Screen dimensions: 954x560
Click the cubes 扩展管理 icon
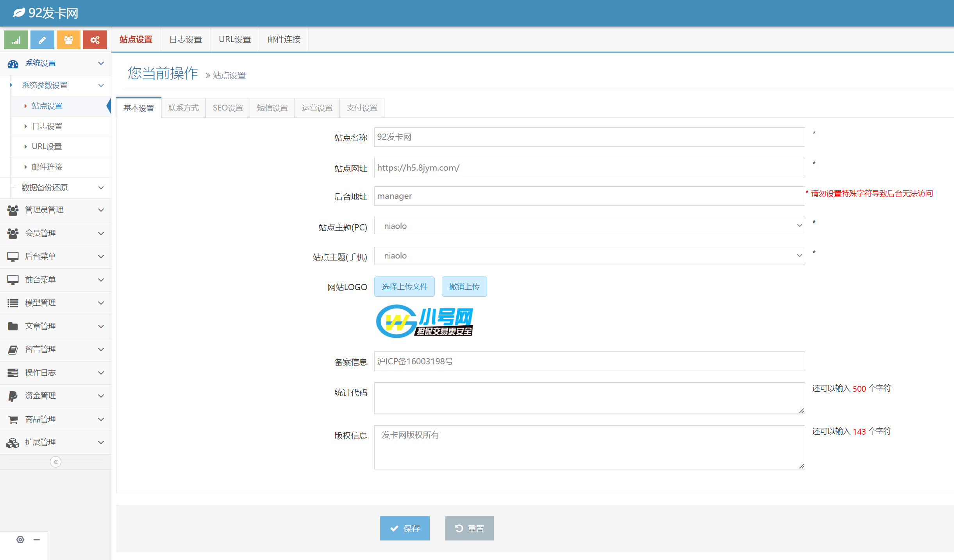coord(13,442)
